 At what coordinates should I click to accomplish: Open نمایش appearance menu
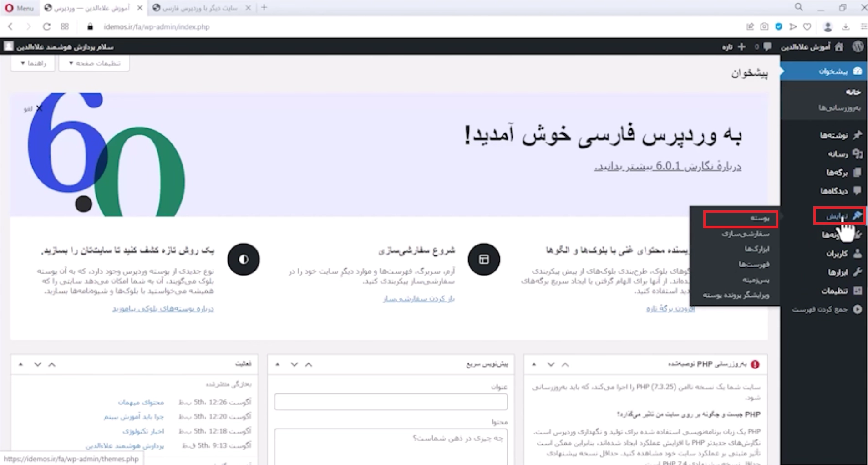839,215
